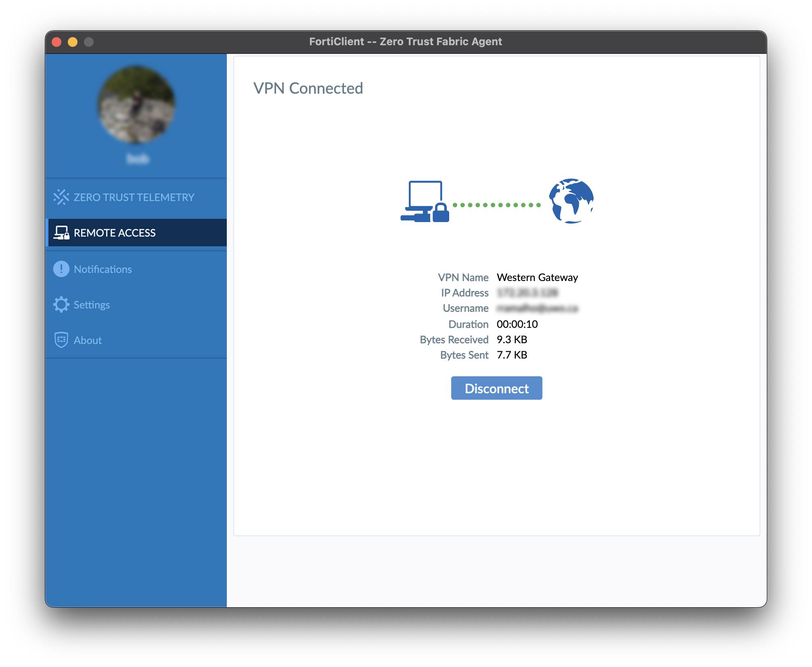
Task: Click the username label under the avatar
Action: 137,159
